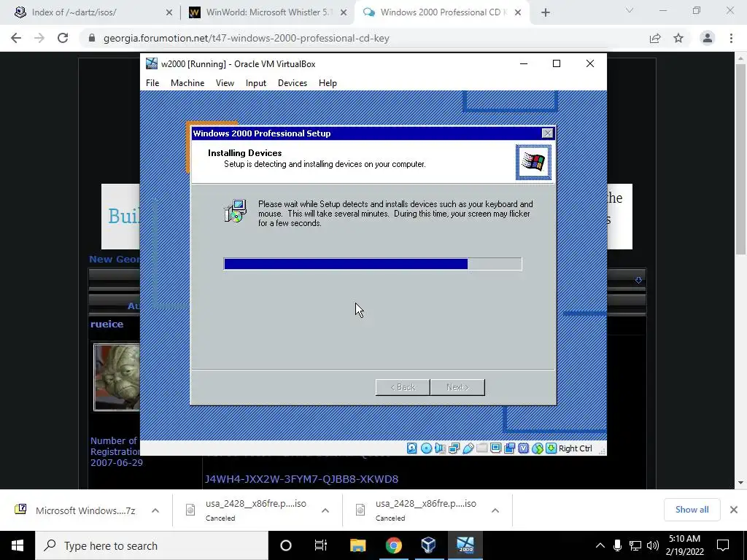Close the WinWorld tab
This screenshot has height=560, width=747.
click(343, 12)
